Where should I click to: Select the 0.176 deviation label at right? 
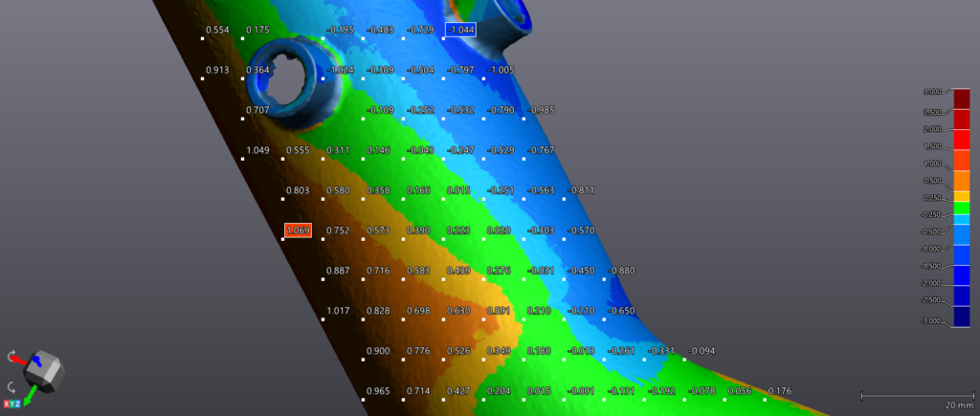tap(779, 391)
